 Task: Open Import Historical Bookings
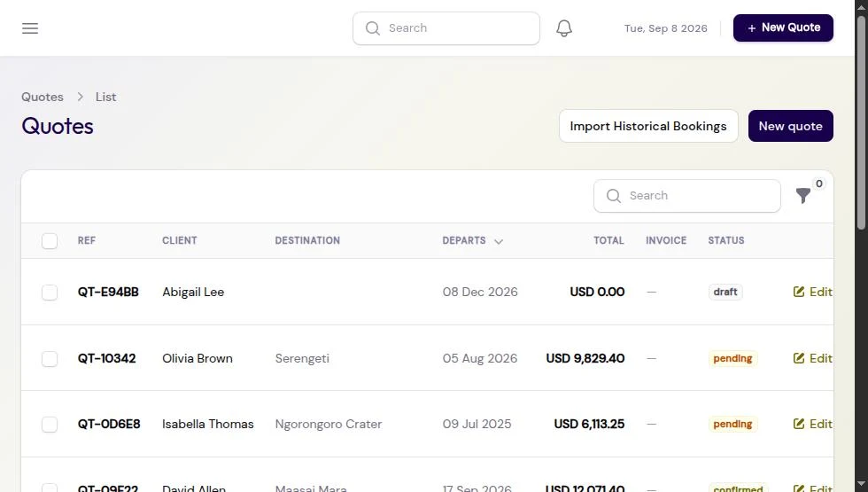click(648, 126)
